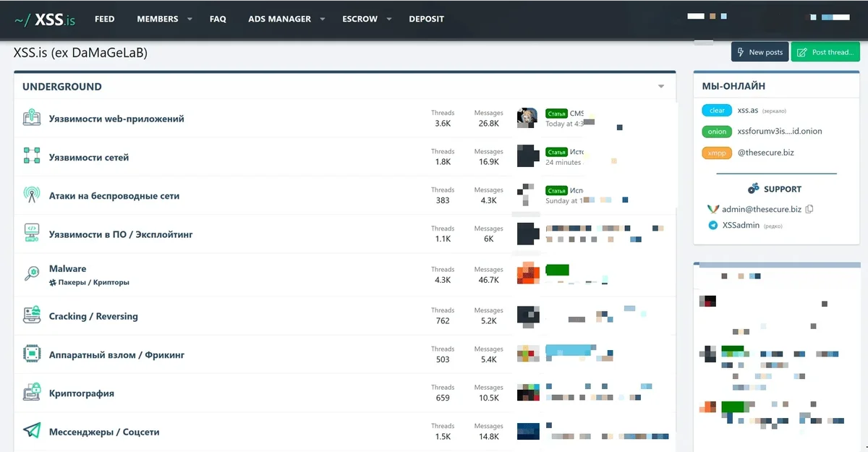
Task: Open the FAQ menu item
Action: click(x=218, y=19)
